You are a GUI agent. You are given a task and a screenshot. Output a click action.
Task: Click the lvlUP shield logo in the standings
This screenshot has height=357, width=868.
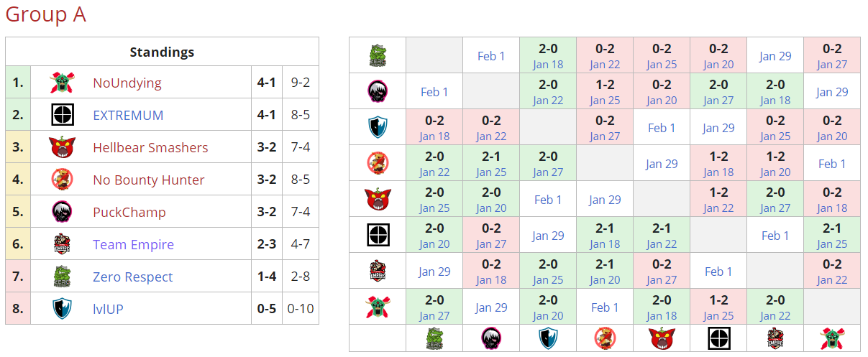tap(62, 309)
